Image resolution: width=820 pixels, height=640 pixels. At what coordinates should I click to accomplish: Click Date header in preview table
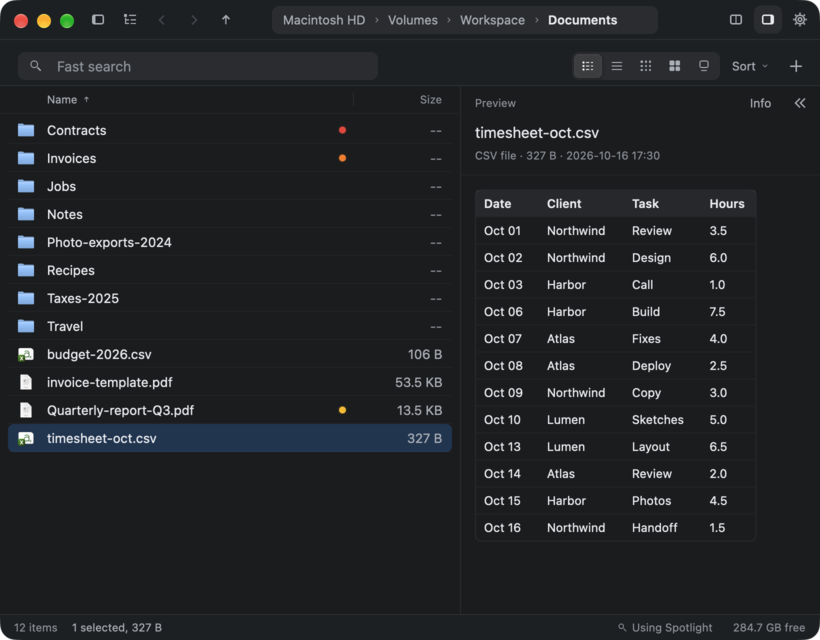497,203
